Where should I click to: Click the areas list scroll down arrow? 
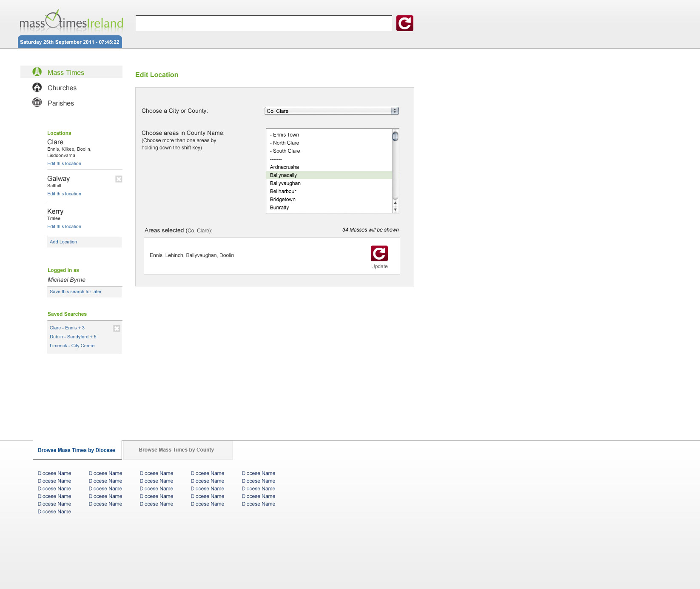[395, 210]
